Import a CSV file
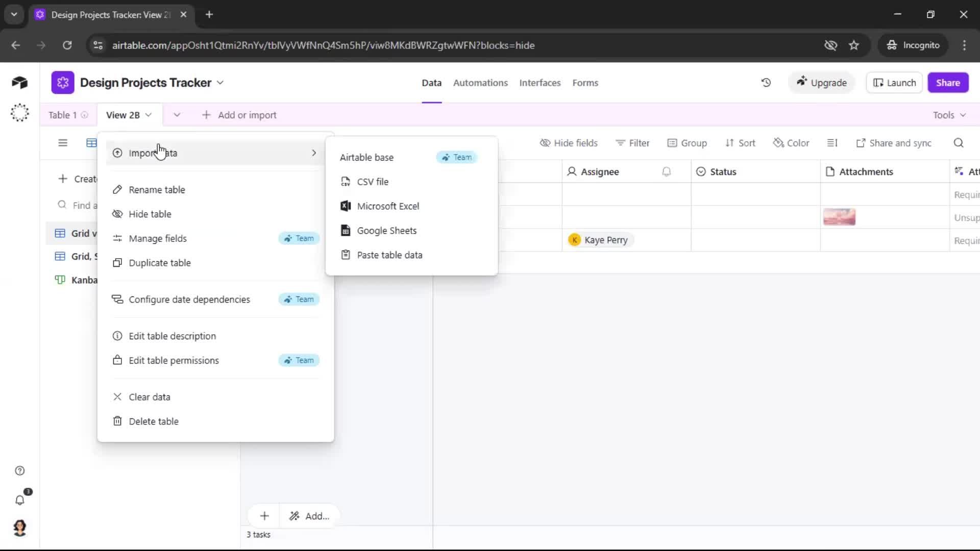Image resolution: width=980 pixels, height=551 pixels. 411,182
